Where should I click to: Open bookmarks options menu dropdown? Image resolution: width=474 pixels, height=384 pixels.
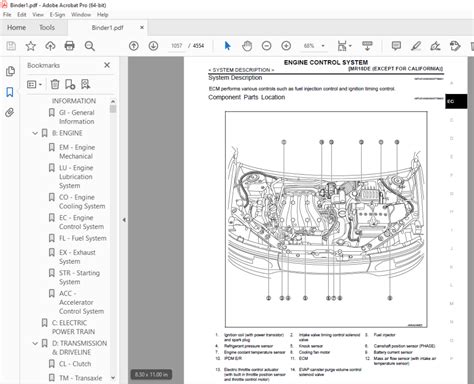pos(34,84)
